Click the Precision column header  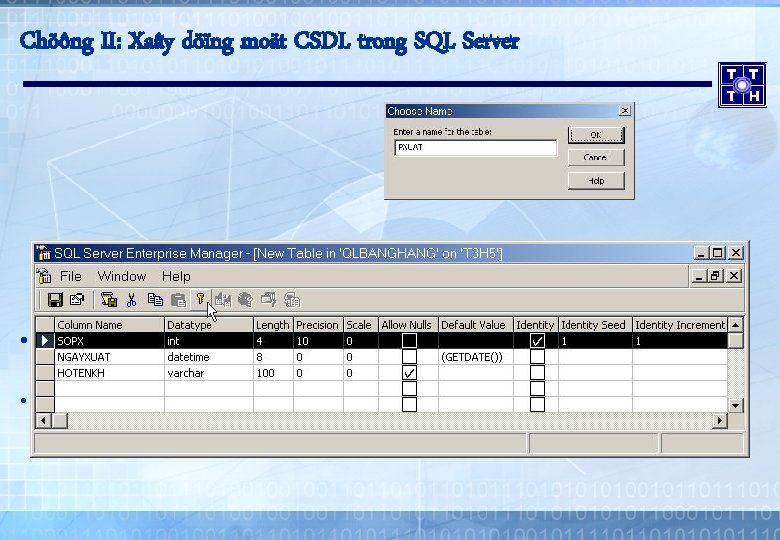[318, 325]
